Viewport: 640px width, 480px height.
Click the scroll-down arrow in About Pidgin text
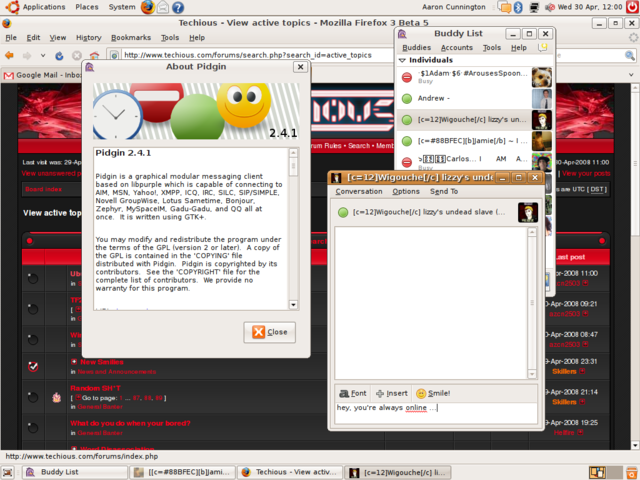[293, 304]
